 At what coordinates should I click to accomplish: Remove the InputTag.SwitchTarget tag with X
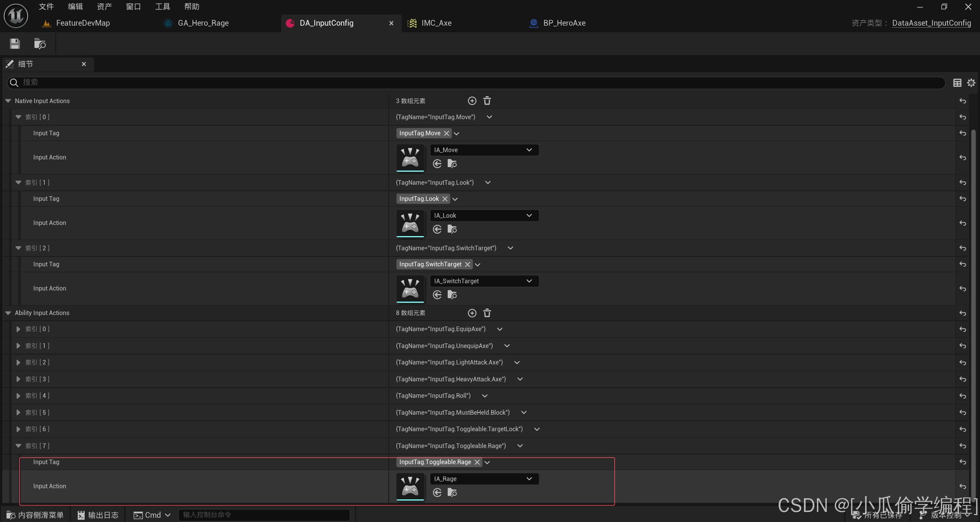pos(468,264)
